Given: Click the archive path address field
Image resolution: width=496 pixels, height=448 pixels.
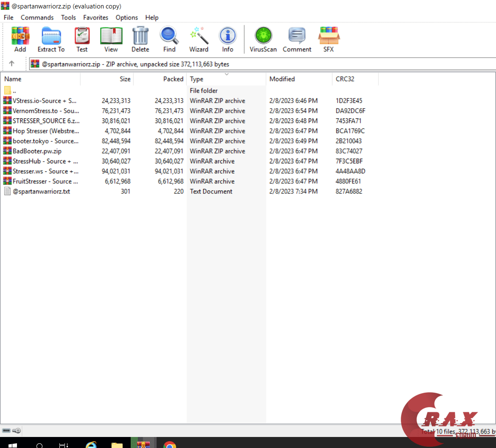Looking at the screenshot, I should pyautogui.click(x=263, y=64).
